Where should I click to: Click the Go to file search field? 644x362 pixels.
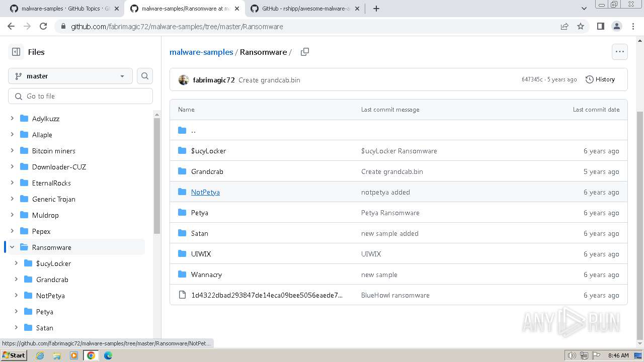point(80,96)
